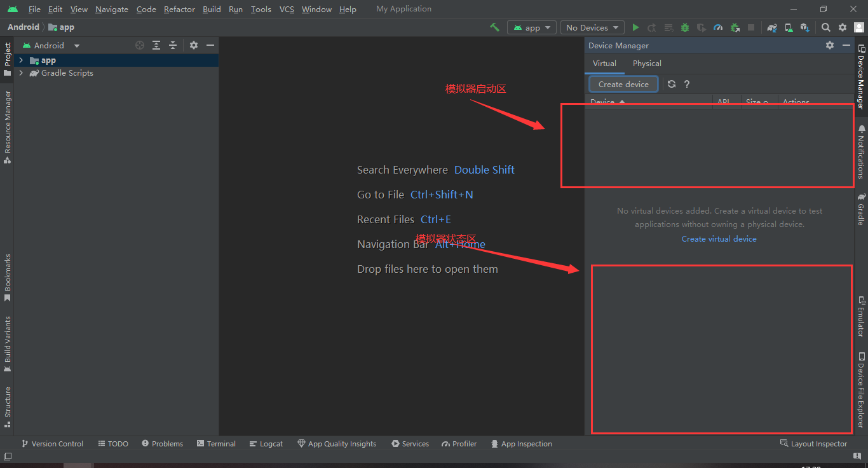Open the Build menu

[x=212, y=9]
